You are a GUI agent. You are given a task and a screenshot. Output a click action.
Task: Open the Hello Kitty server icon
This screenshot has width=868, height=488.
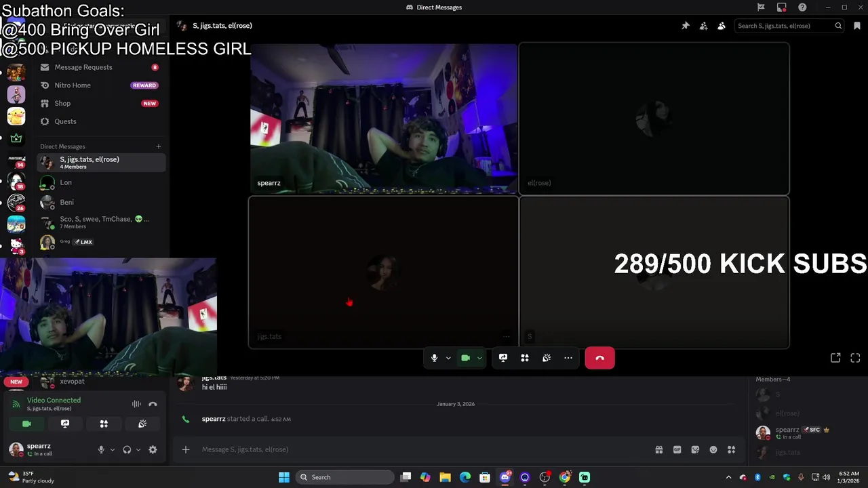tap(16, 245)
